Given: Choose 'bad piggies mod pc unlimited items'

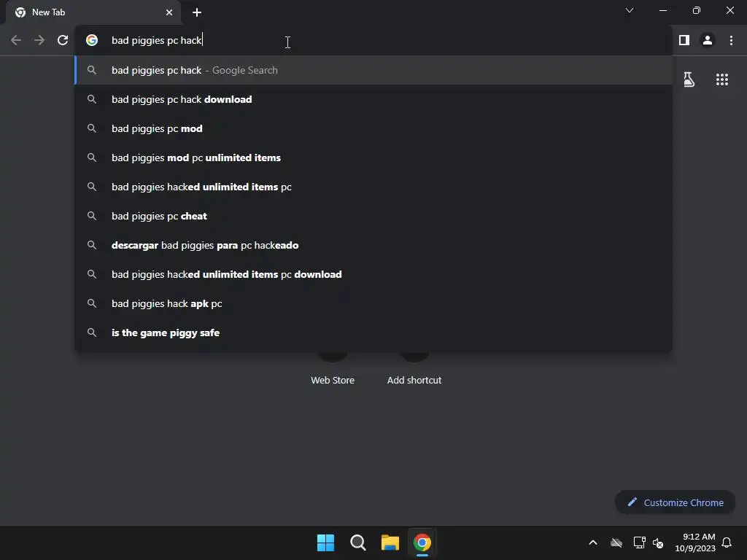Looking at the screenshot, I should pos(373,157).
